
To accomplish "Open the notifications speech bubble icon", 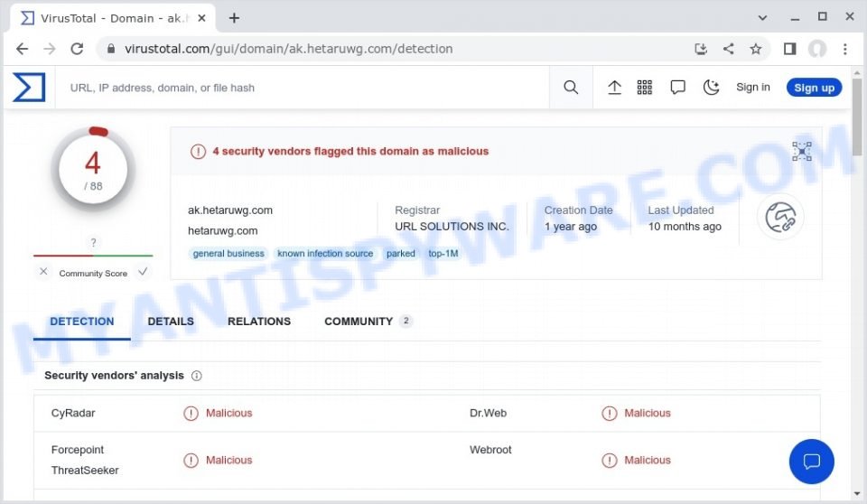I will click(x=677, y=88).
